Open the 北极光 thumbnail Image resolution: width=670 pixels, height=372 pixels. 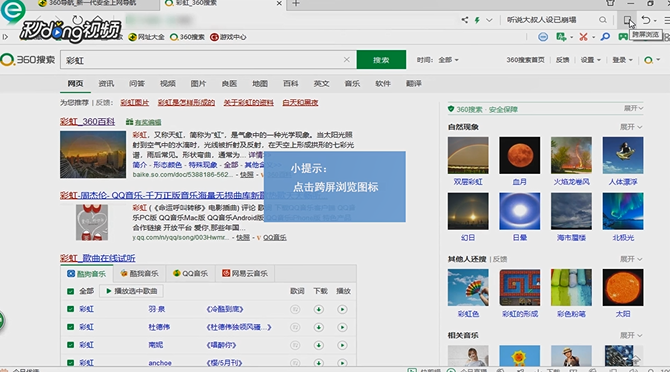(x=623, y=211)
